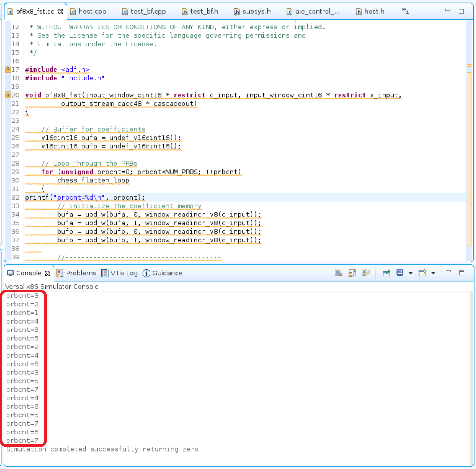The image size is (476, 469).
Task: Open a new Console view
Action: tap(423, 273)
